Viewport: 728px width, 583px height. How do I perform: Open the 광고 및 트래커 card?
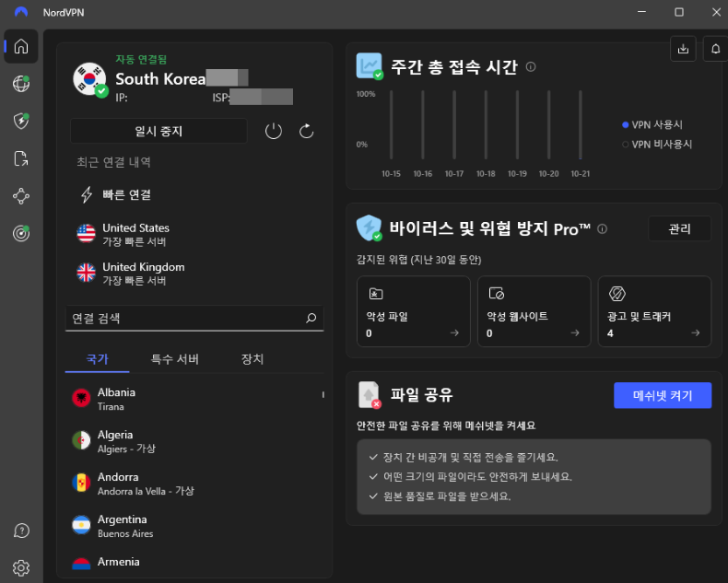coord(654,311)
